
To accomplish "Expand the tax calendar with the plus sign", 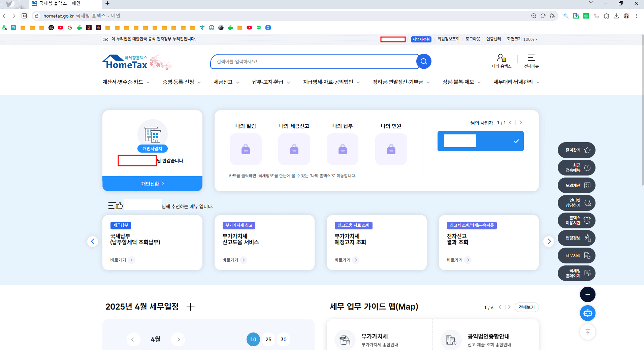I will (191, 307).
